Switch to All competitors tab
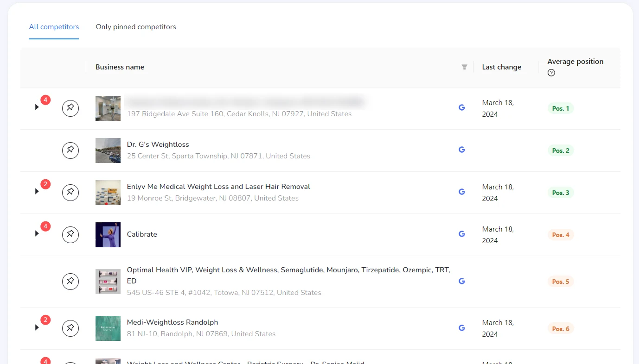639x364 pixels. (54, 27)
